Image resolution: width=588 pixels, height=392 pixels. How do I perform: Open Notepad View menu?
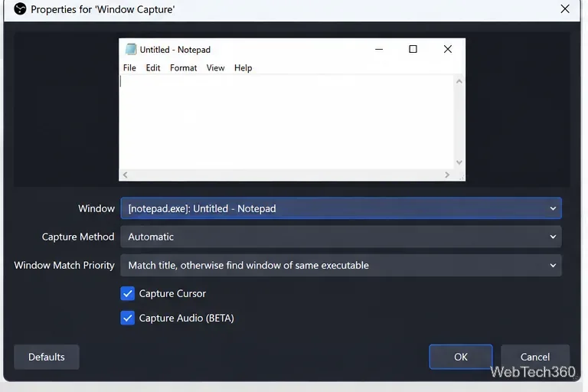(x=215, y=68)
